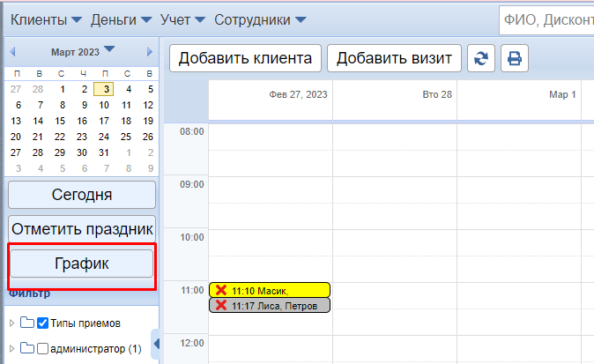
Task: Collapse the left sidebar with the arrow handle
Action: 156,344
